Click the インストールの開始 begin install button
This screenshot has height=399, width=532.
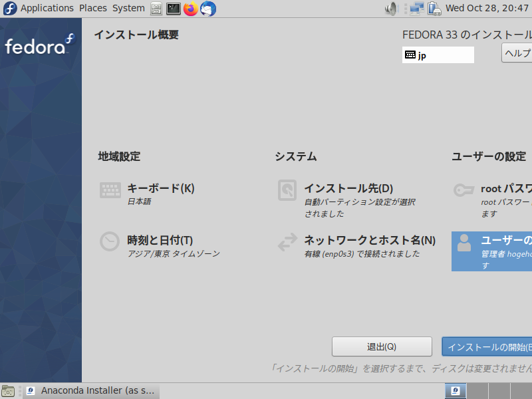487,346
